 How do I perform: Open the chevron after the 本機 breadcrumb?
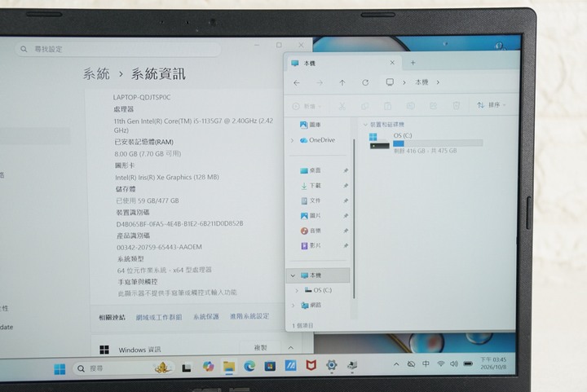[x=438, y=82]
